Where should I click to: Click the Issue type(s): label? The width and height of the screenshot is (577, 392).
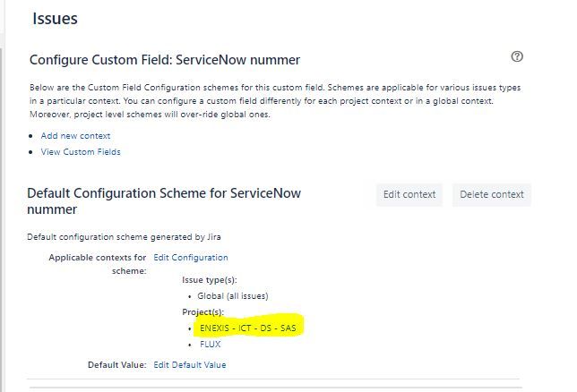[210, 280]
